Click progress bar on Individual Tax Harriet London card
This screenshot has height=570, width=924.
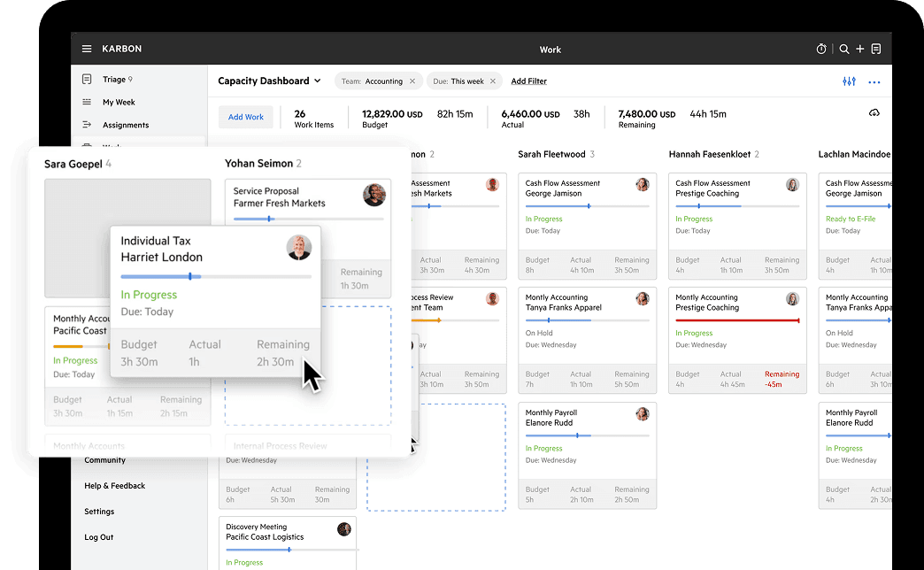[x=216, y=276]
